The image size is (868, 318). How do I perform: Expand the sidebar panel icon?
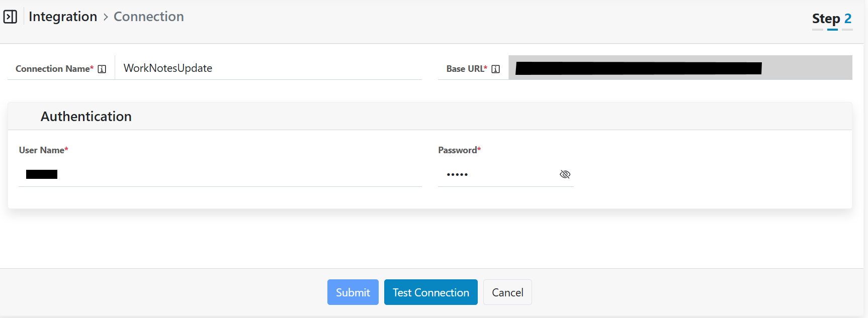tap(10, 17)
